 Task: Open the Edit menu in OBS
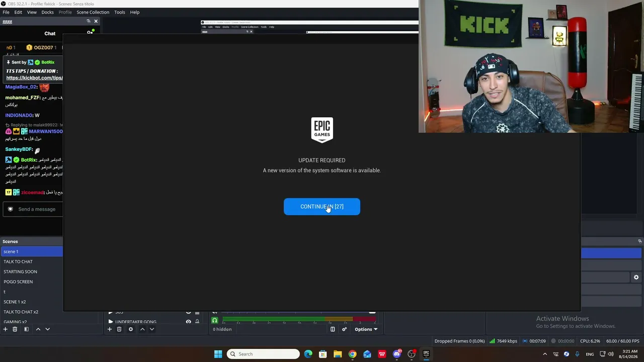click(18, 12)
